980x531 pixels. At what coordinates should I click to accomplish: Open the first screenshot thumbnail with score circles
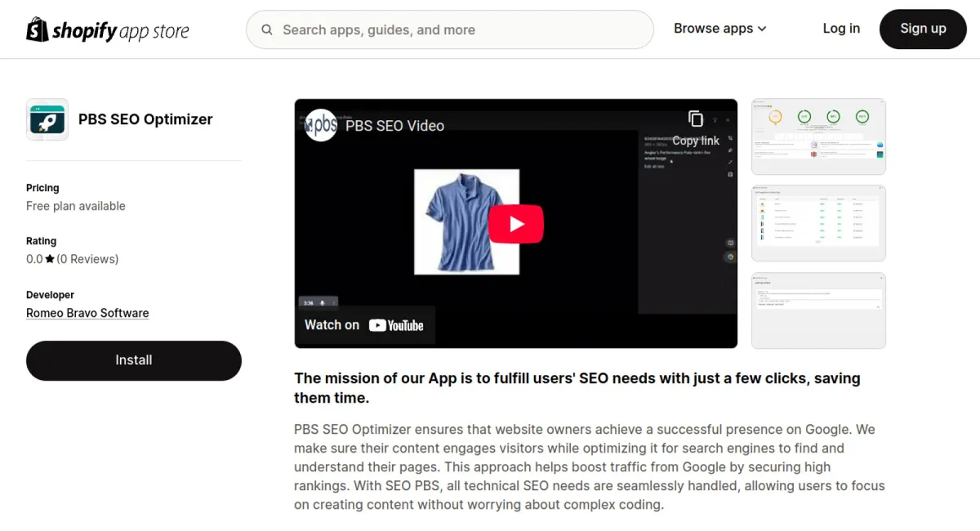818,136
